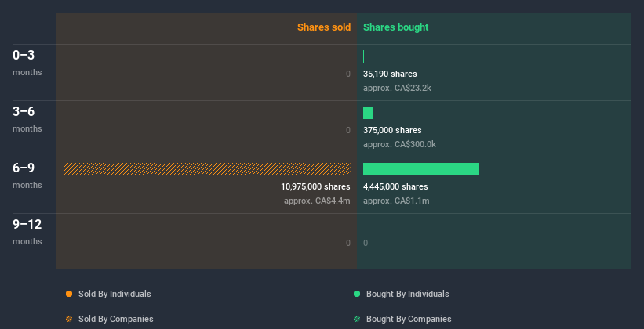Click the zero sold value in 9–12 months row
Image resolution: width=644 pixels, height=329 pixels.
pos(348,243)
